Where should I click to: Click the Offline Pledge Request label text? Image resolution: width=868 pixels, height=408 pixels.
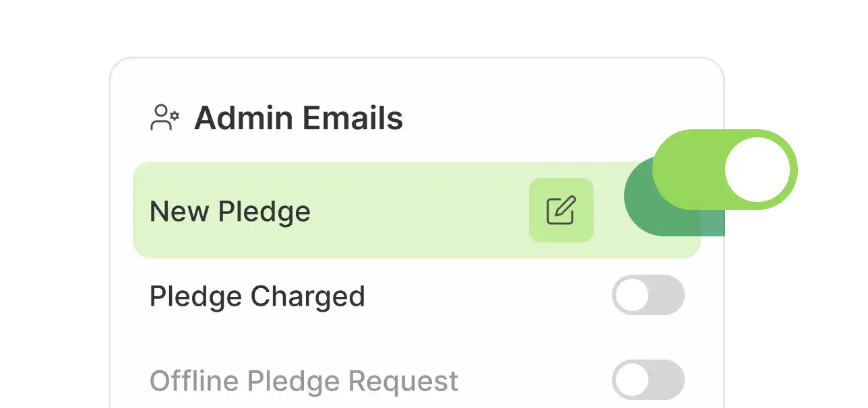303,381
